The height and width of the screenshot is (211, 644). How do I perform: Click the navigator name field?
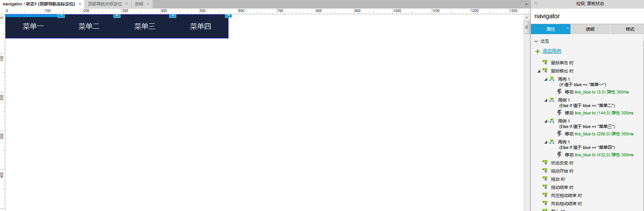(587, 16)
